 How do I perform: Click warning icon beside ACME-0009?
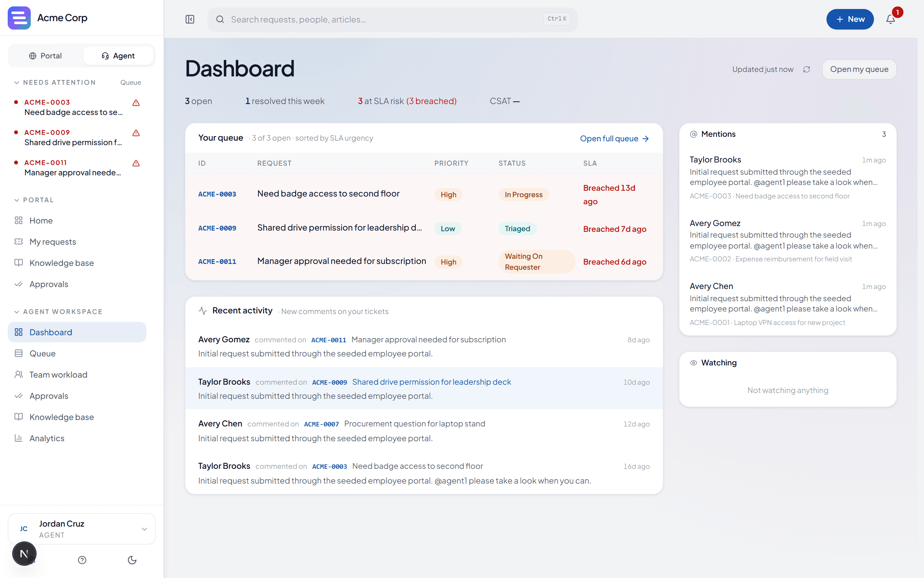click(x=136, y=133)
